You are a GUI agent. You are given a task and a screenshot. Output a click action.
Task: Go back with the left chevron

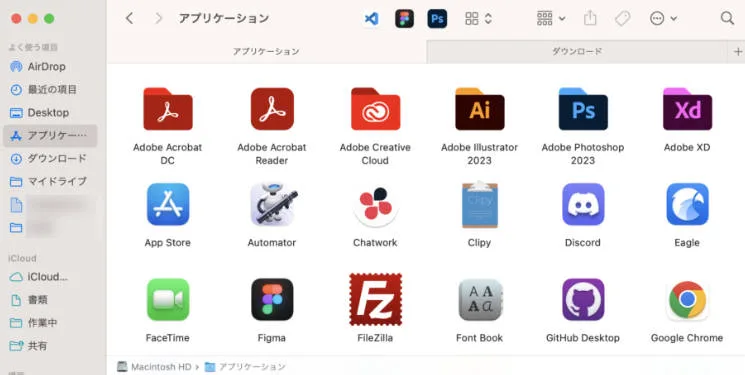pyautogui.click(x=129, y=19)
